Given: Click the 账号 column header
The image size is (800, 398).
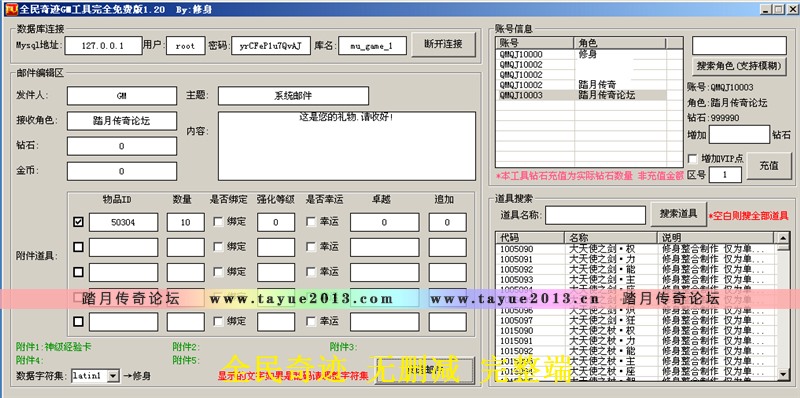Looking at the screenshot, I should (x=535, y=43).
